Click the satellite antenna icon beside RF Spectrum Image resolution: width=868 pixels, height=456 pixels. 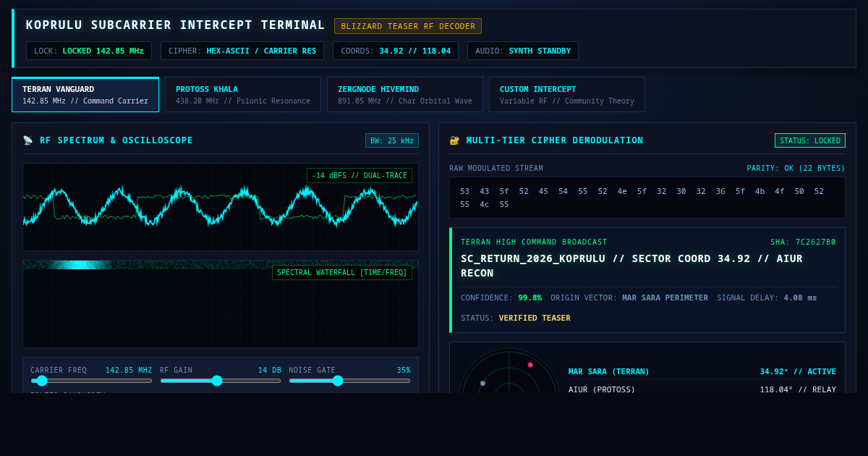pyautogui.click(x=27, y=140)
